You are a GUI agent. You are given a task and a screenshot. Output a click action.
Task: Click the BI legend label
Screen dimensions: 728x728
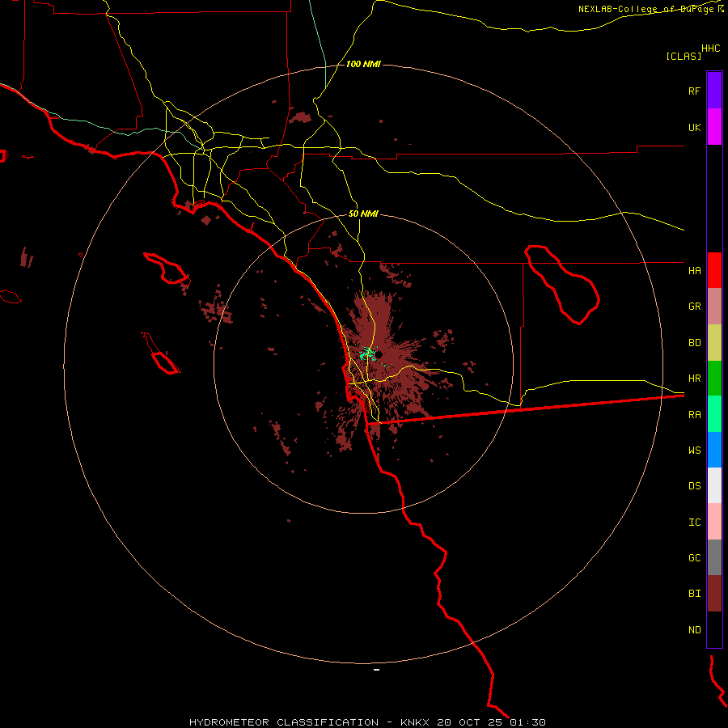[x=694, y=594]
